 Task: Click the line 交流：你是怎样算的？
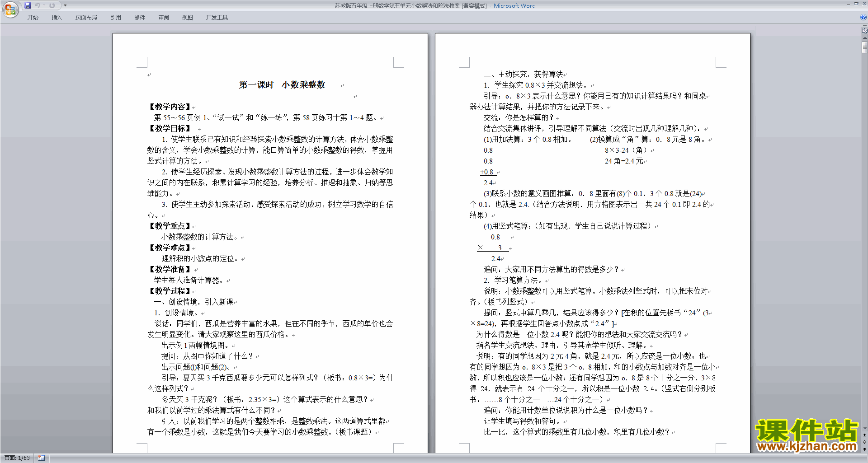519,117
